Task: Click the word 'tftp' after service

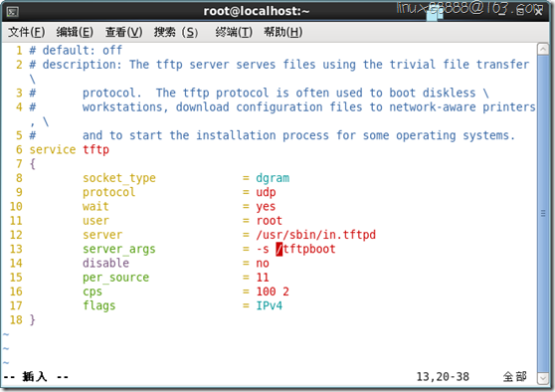Action: [x=95, y=150]
